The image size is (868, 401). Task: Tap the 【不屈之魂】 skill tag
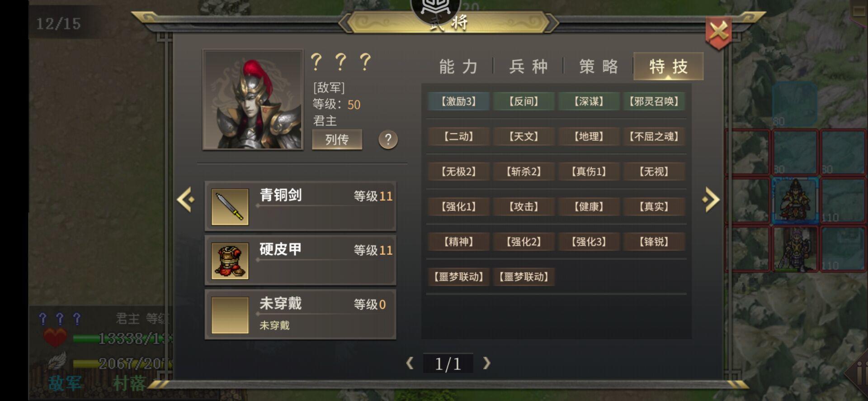point(654,136)
